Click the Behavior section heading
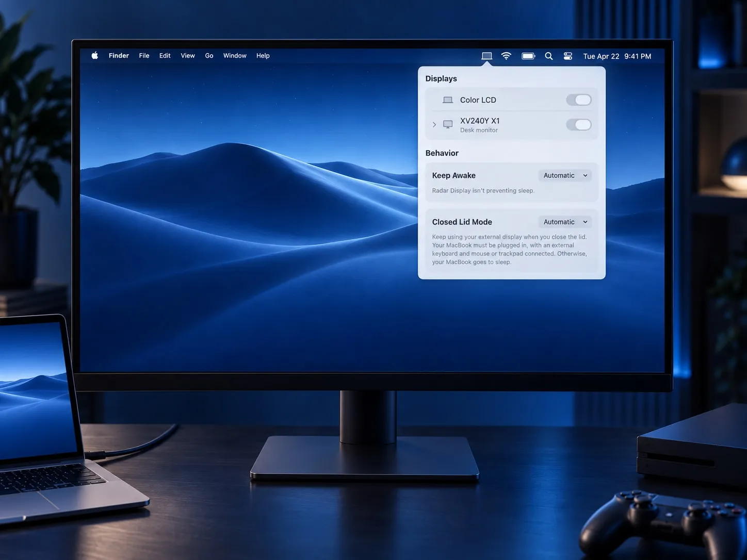 [x=442, y=153]
